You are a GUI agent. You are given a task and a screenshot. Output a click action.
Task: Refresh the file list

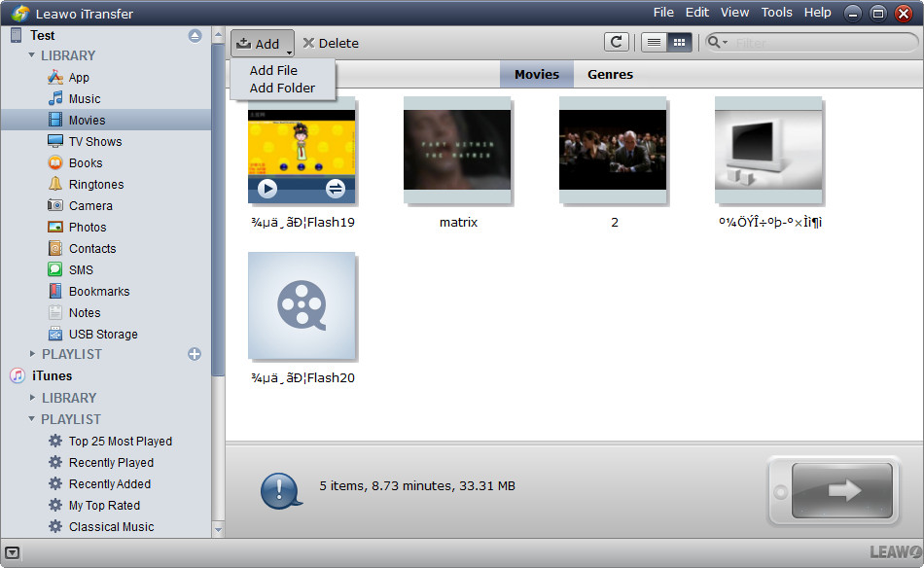tap(617, 43)
